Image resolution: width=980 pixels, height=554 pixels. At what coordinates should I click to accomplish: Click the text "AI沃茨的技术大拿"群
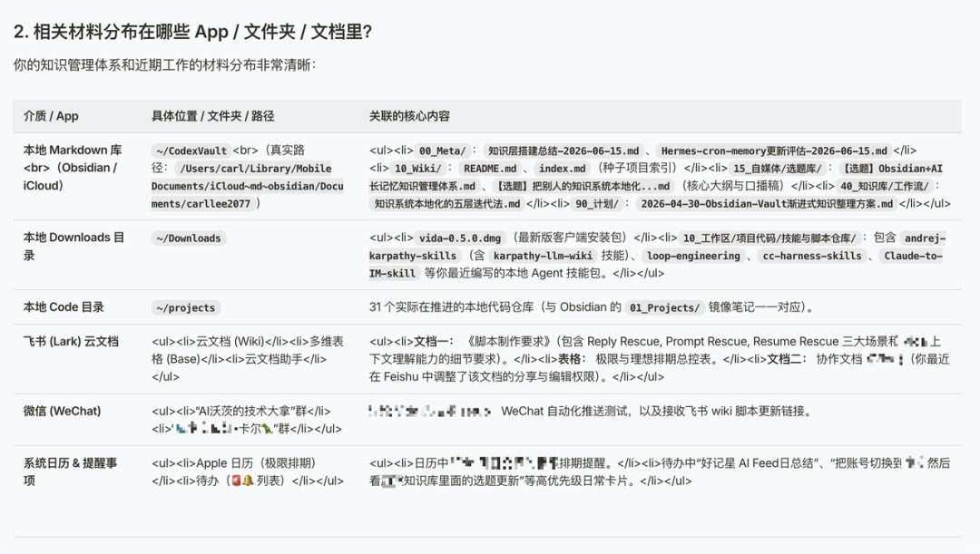pos(251,411)
